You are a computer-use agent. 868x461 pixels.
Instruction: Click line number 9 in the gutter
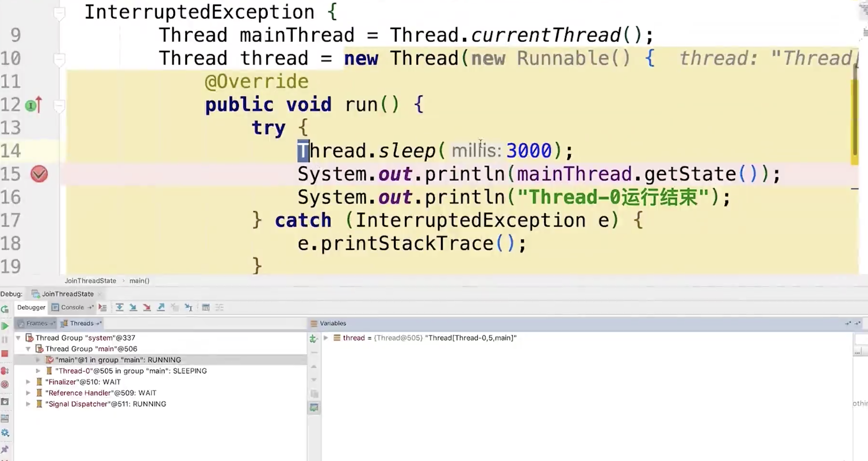[15, 35]
